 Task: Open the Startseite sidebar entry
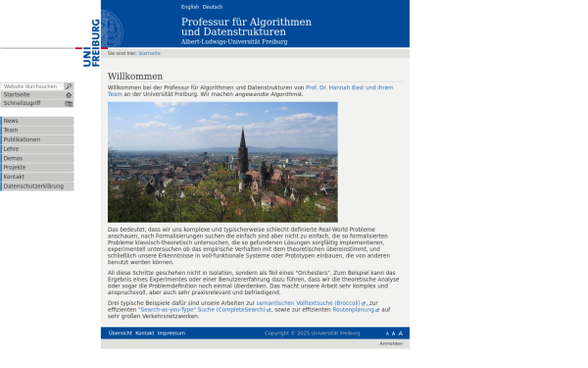click(37, 95)
